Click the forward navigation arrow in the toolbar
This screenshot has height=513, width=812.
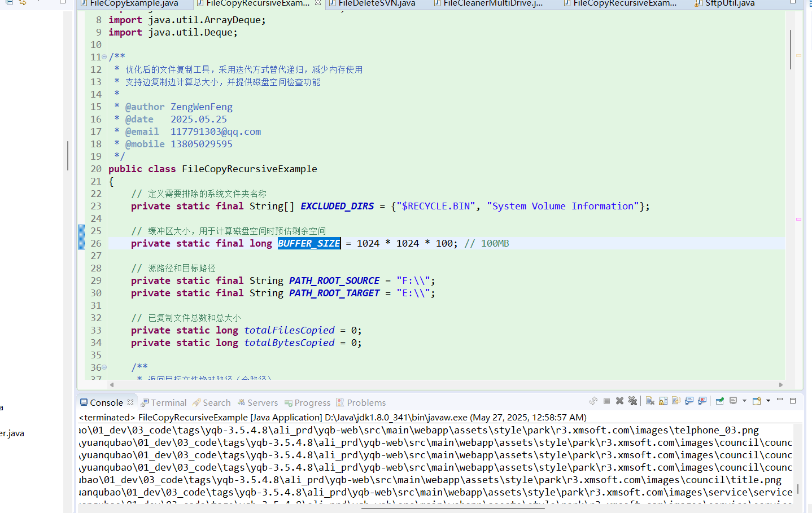tap(23, 3)
